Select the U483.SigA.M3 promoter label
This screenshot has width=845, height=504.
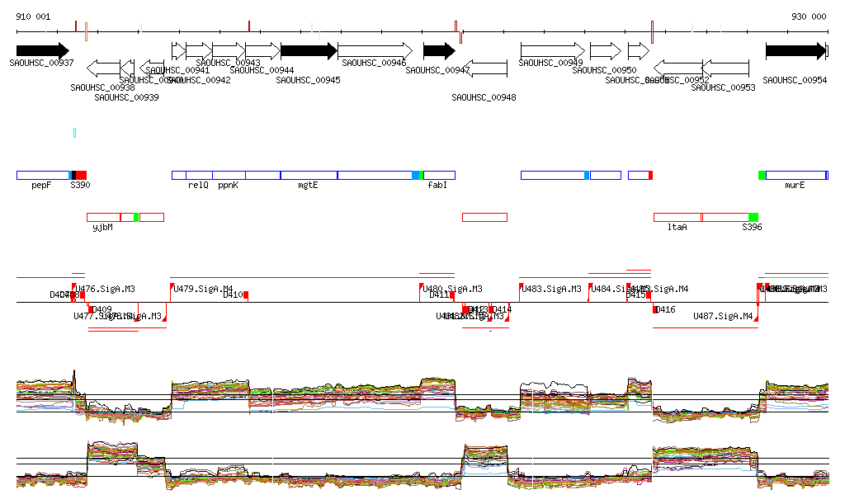pos(551,290)
